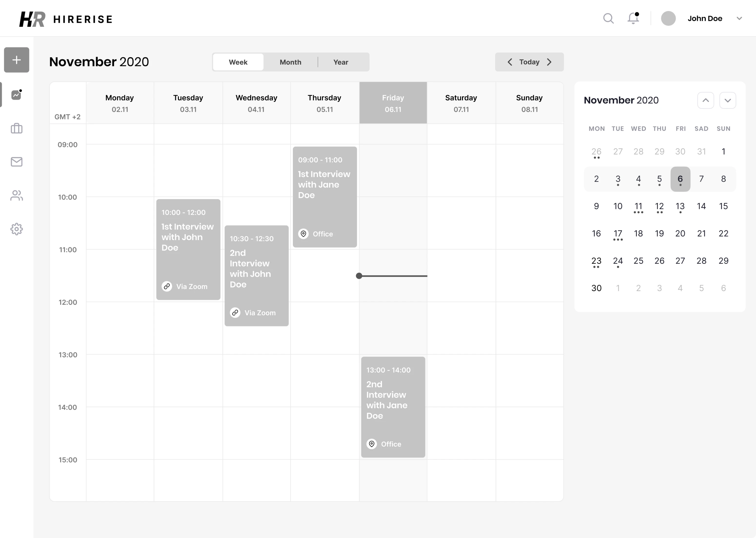Viewport: 756px width, 538px height.
Task: Open the create new event panel
Action: pyautogui.click(x=16, y=60)
